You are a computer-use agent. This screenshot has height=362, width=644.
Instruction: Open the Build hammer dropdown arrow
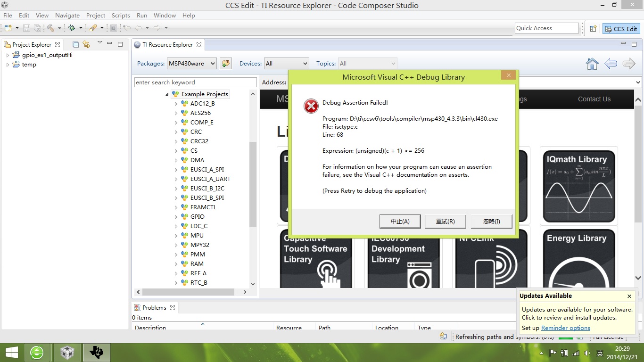tap(59, 28)
